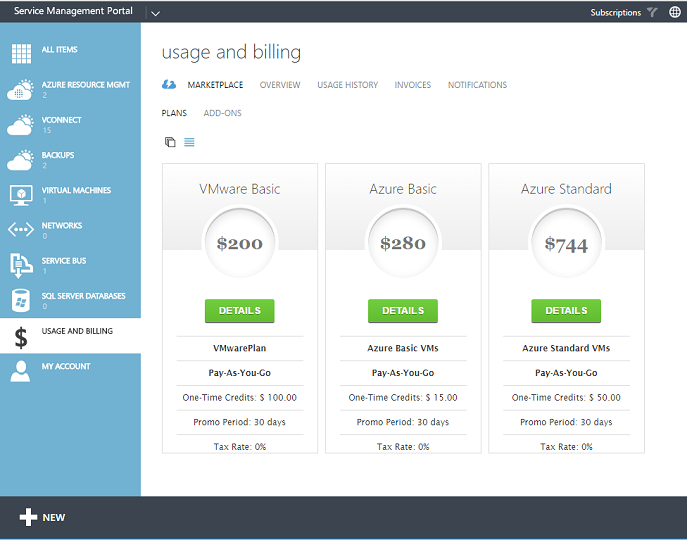687x540 pixels.
Task: Select the SQL Server Databases label
Action: pyautogui.click(x=84, y=296)
